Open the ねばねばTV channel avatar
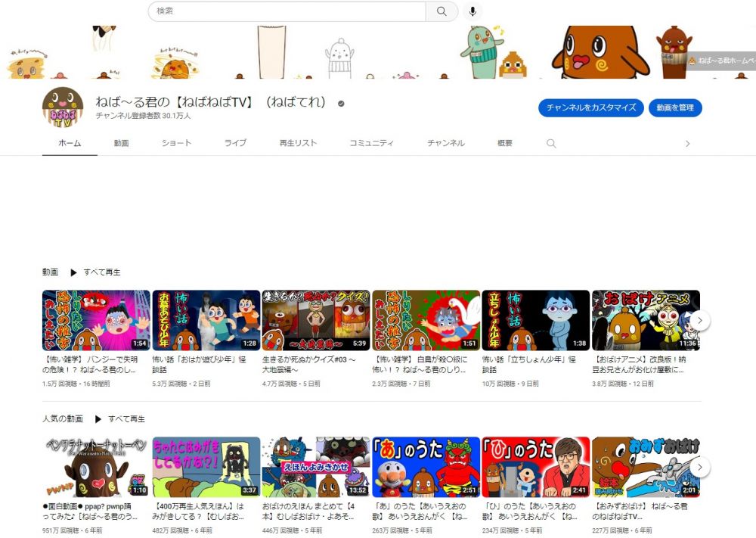Image resolution: width=756 pixels, height=538 pixels. [63, 107]
